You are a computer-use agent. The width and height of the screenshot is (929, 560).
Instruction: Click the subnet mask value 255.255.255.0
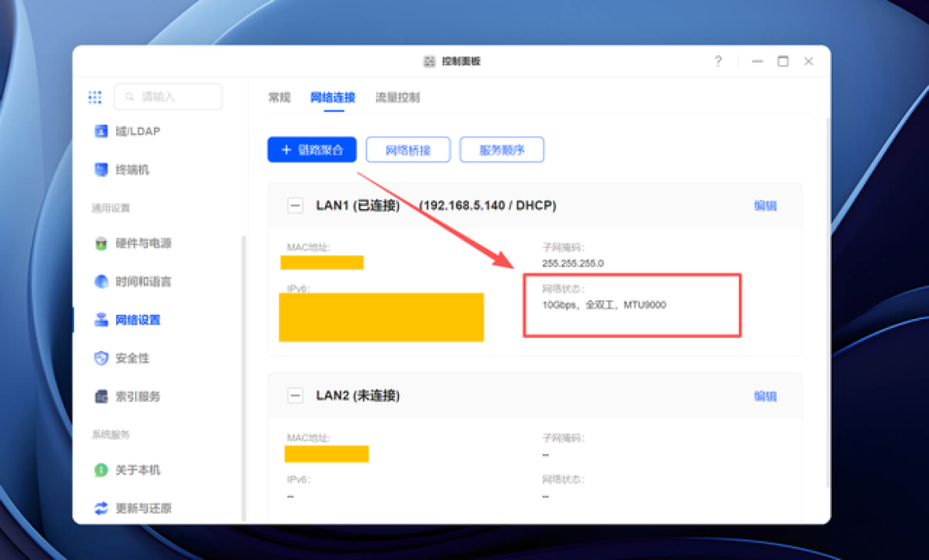coord(573,263)
